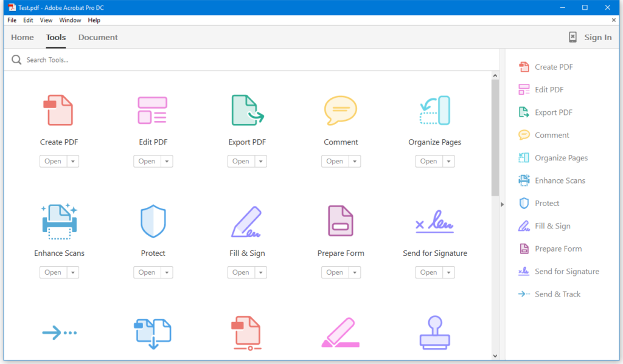Screen dimensions: 623x364
Task: Click Open button under Export PDF
Action: (241, 161)
